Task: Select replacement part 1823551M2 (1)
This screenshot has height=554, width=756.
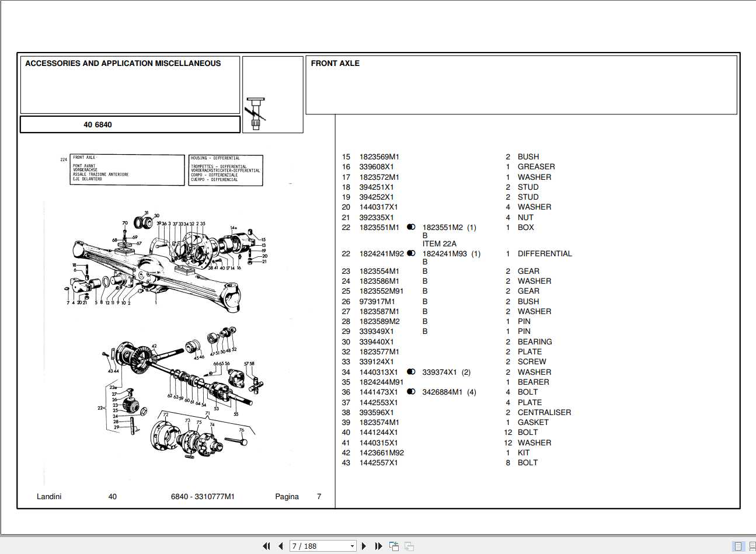Action: coord(450,227)
